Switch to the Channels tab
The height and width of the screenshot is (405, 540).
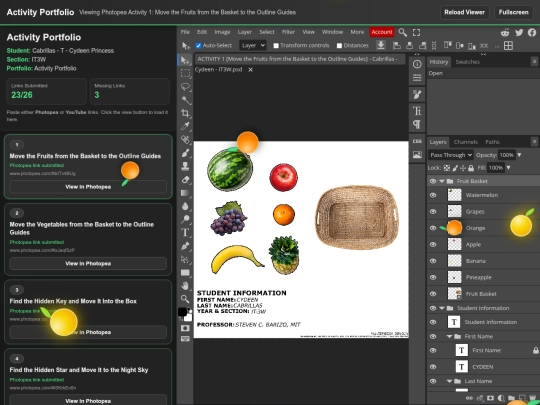tap(465, 142)
